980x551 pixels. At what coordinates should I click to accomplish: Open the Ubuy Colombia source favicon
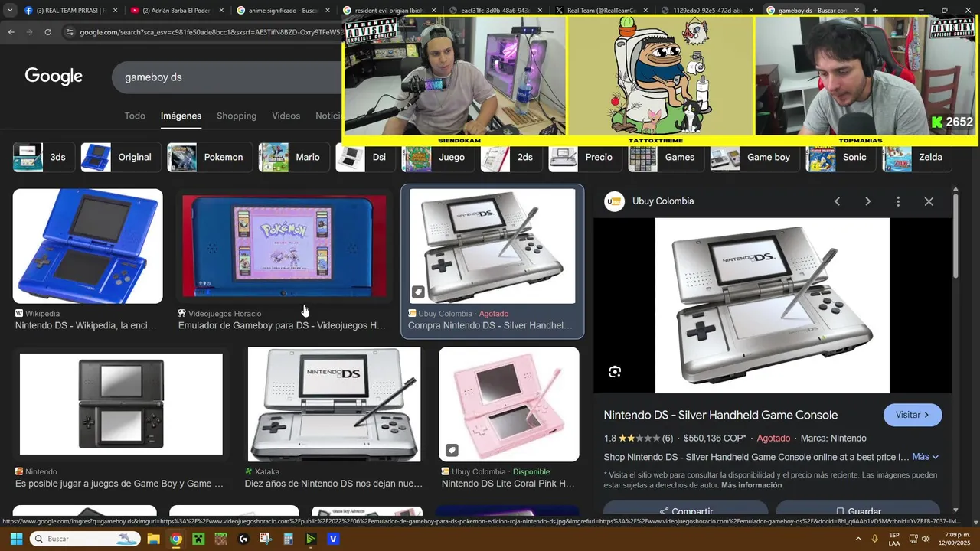click(x=615, y=201)
